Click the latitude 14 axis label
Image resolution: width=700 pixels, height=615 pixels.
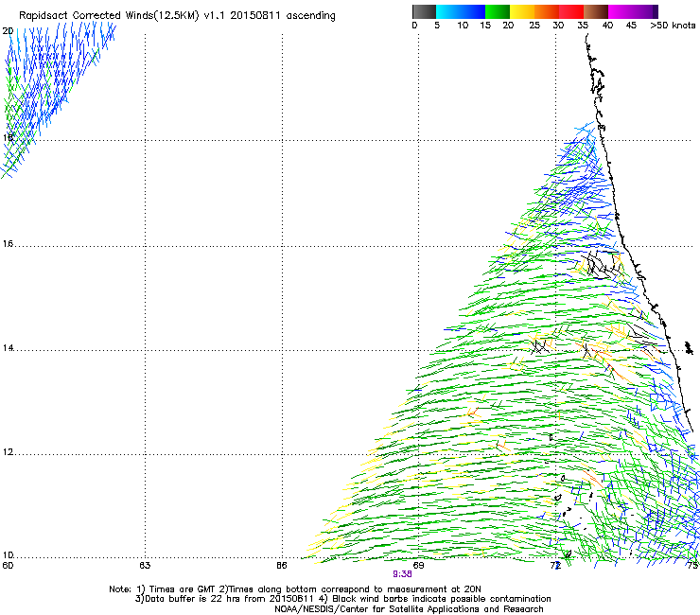point(8,348)
